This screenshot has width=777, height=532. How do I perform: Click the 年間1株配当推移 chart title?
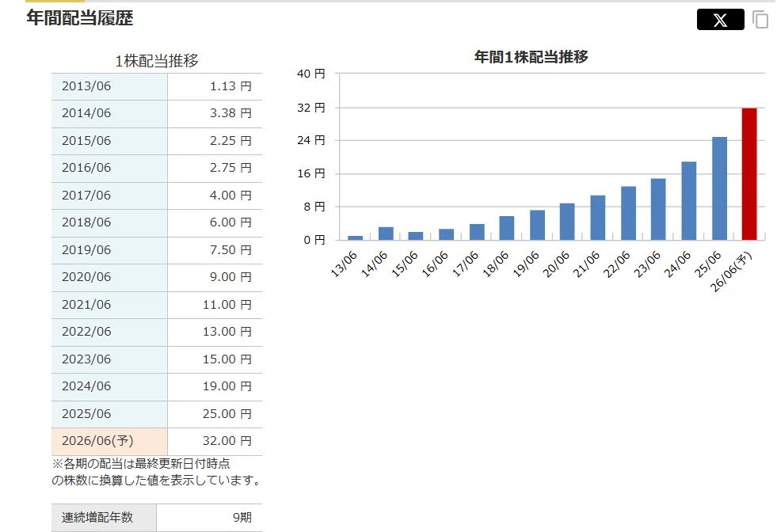pos(531,57)
